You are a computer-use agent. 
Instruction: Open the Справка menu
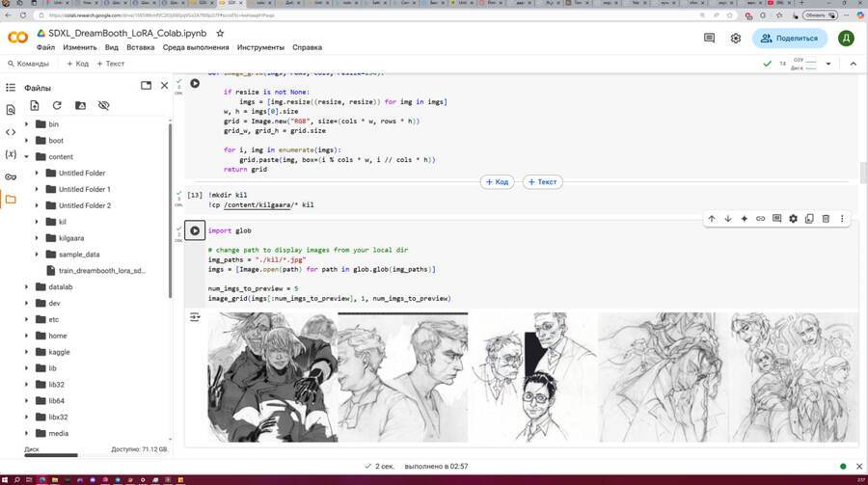point(308,47)
